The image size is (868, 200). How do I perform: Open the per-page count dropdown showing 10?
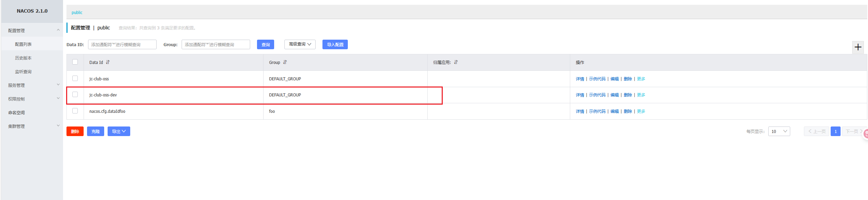point(779,131)
